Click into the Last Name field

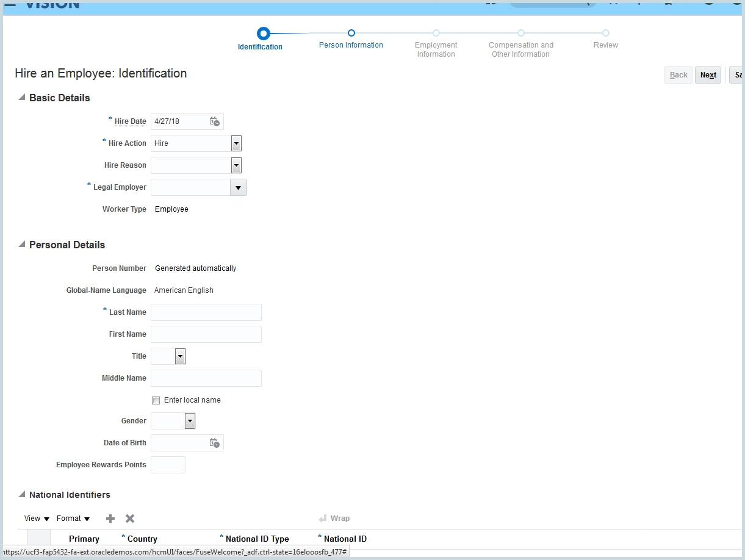[206, 312]
